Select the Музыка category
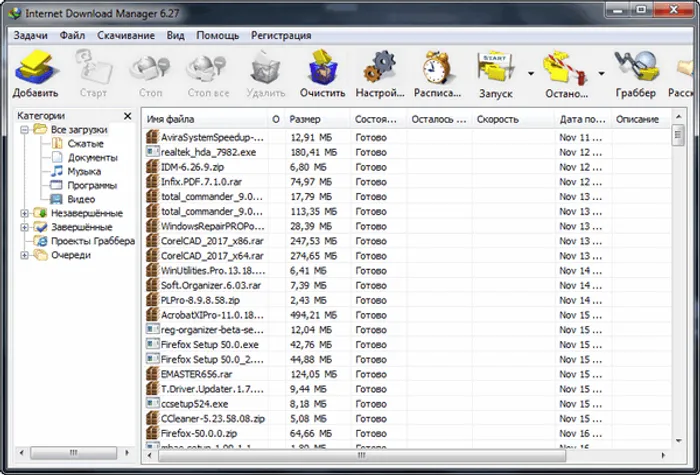This screenshot has width=700, height=475. coord(84,171)
